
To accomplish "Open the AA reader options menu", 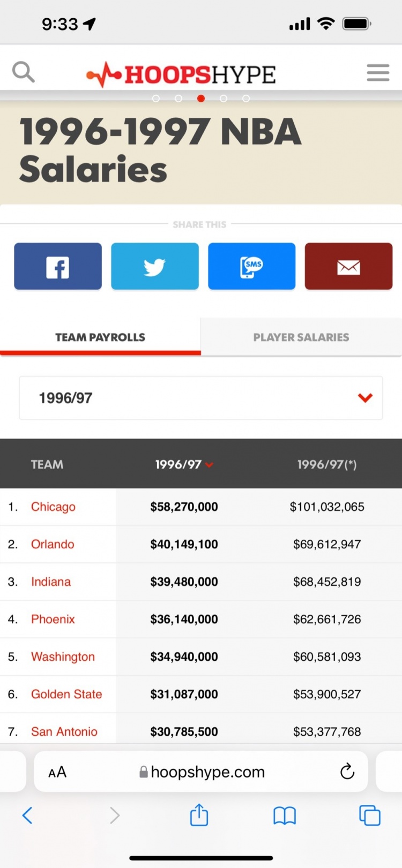I will [x=57, y=772].
